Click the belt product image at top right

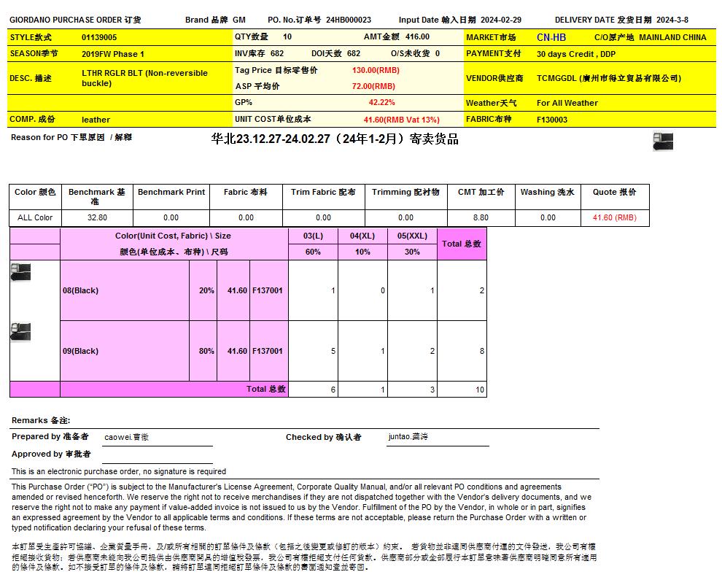click(x=663, y=142)
